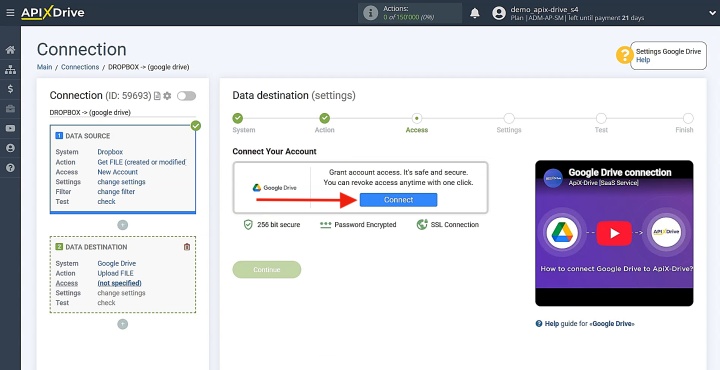Go to the Action step
The image size is (720, 370).
pos(325,118)
